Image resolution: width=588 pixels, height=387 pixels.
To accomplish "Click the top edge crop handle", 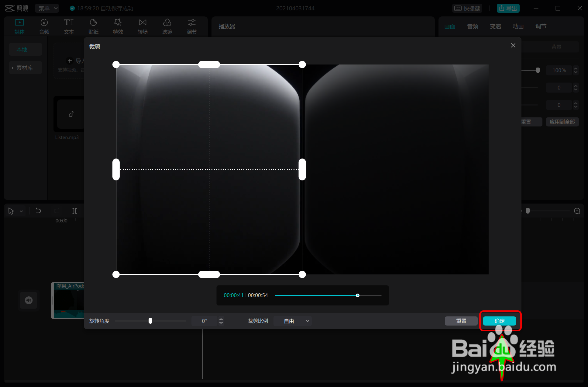I will pyautogui.click(x=209, y=64).
